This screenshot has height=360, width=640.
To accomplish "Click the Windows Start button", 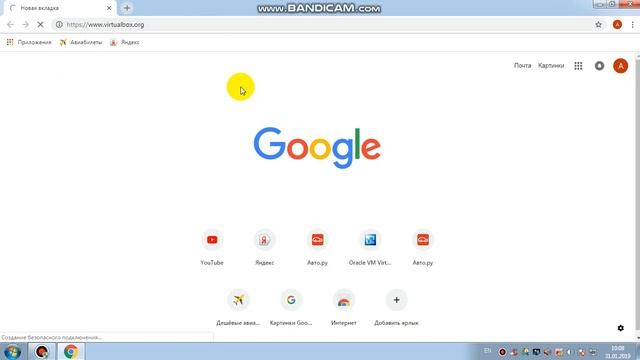I will pyautogui.click(x=12, y=351).
